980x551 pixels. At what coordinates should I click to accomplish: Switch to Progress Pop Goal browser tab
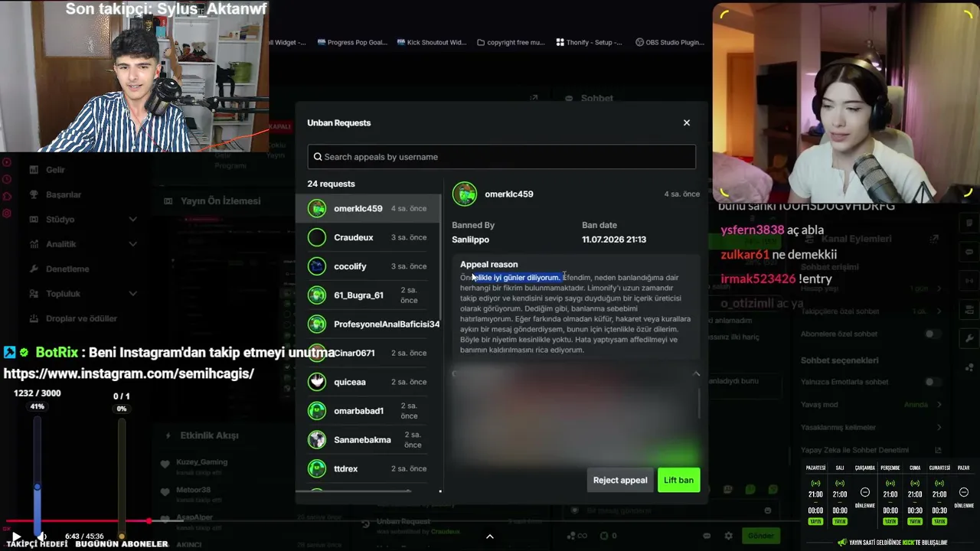tap(352, 42)
